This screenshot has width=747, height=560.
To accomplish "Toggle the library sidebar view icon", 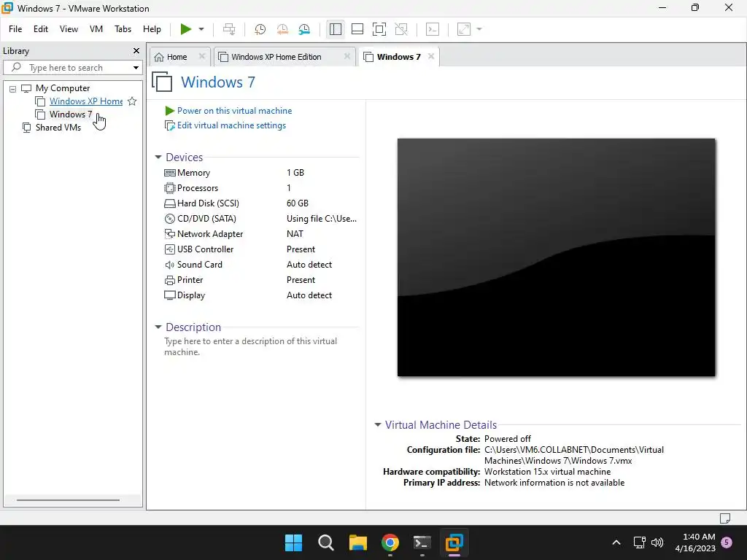I will (x=336, y=29).
